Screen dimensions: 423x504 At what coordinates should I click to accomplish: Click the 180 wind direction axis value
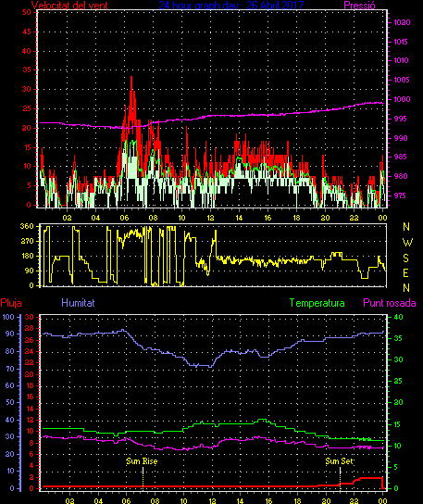[x=27, y=256]
